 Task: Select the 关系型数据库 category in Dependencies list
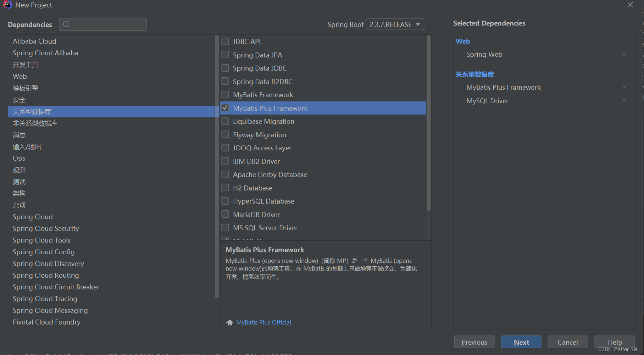[x=111, y=111]
